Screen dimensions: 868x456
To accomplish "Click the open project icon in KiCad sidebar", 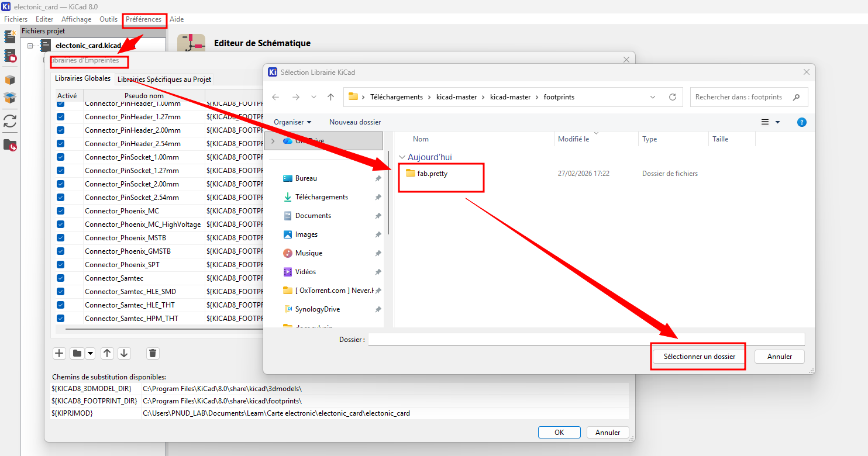I will pyautogui.click(x=10, y=56).
